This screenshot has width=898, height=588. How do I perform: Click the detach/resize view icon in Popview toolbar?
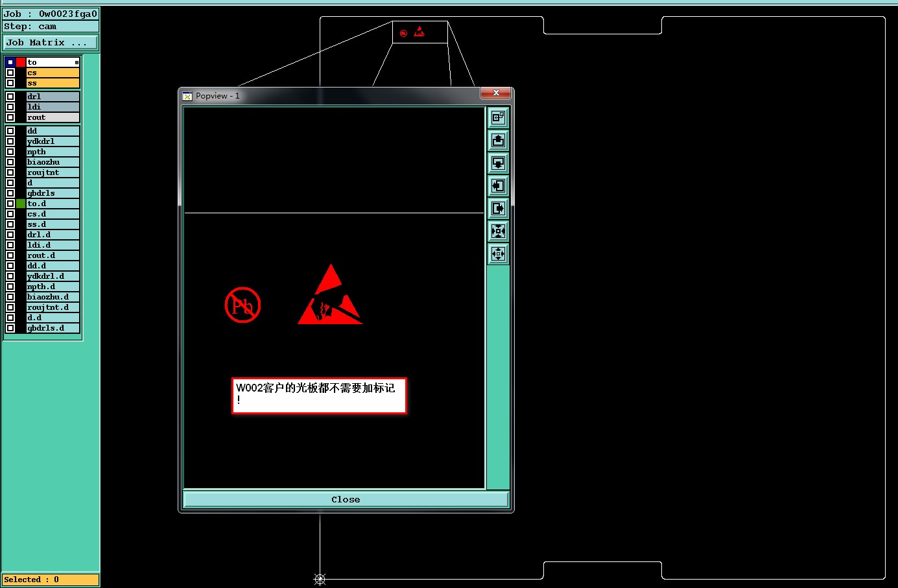pos(498,117)
